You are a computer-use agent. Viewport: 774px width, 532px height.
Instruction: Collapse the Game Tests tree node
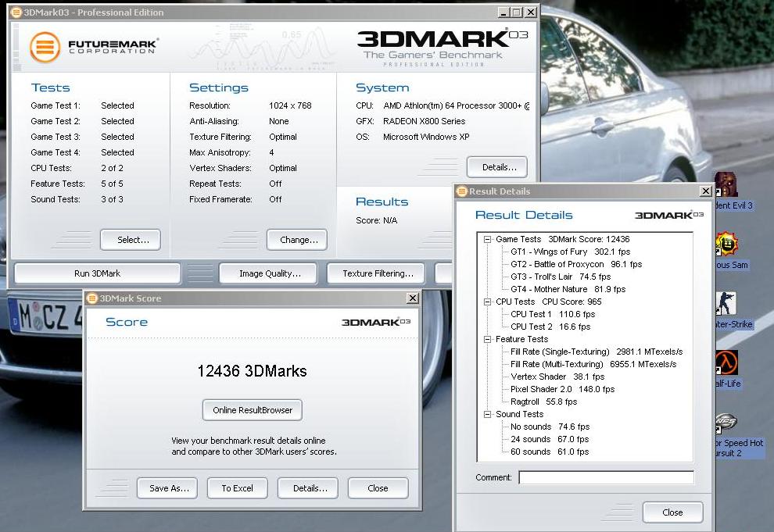(487, 239)
